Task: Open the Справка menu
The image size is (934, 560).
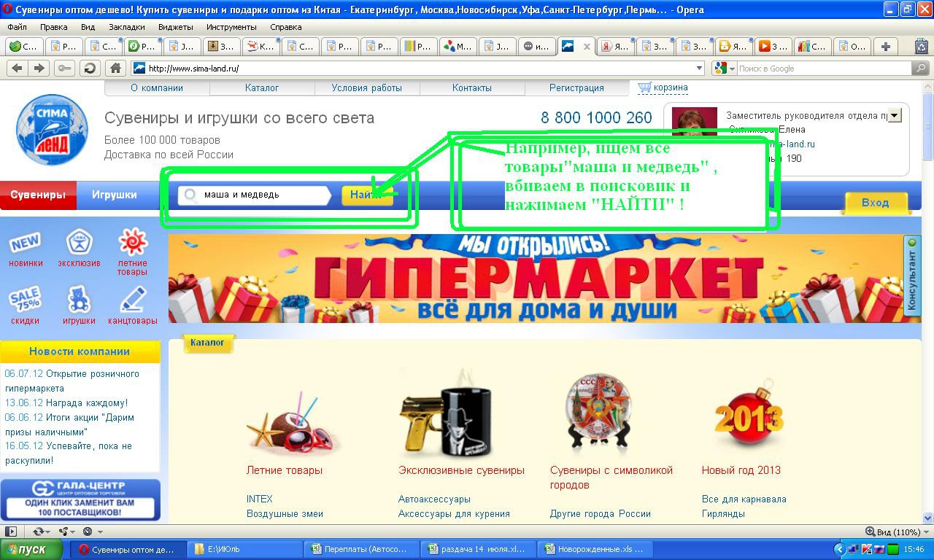Action: 286,27
